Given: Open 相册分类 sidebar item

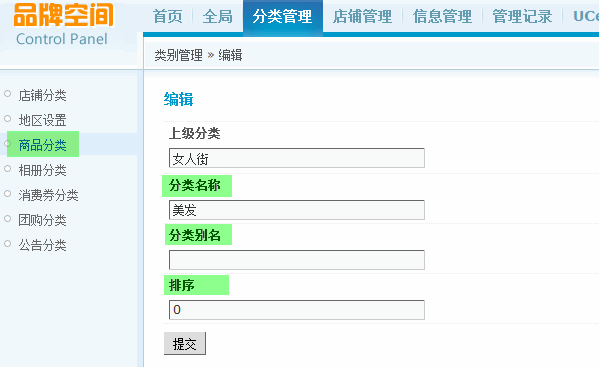Looking at the screenshot, I should point(42,170).
